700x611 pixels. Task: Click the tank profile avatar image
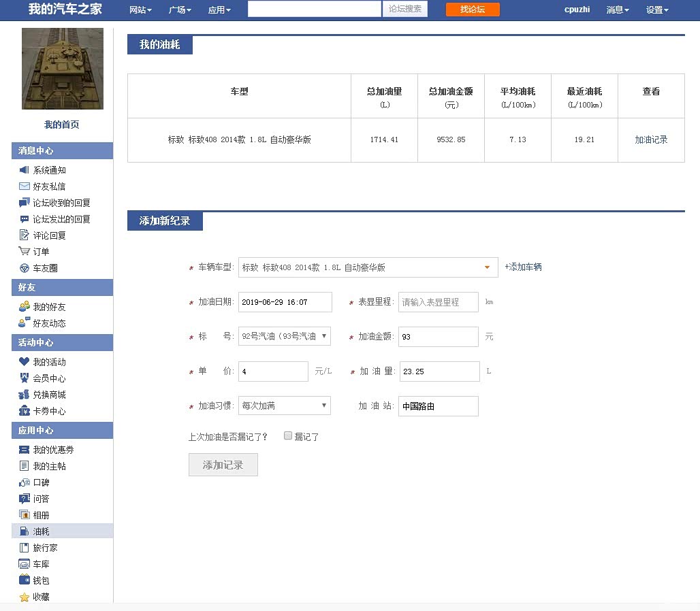[x=63, y=69]
